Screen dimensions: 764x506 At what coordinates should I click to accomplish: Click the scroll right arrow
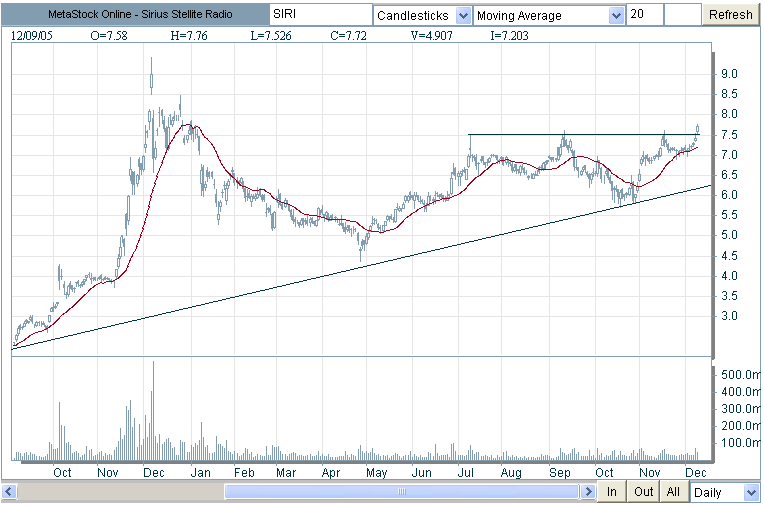point(589,491)
